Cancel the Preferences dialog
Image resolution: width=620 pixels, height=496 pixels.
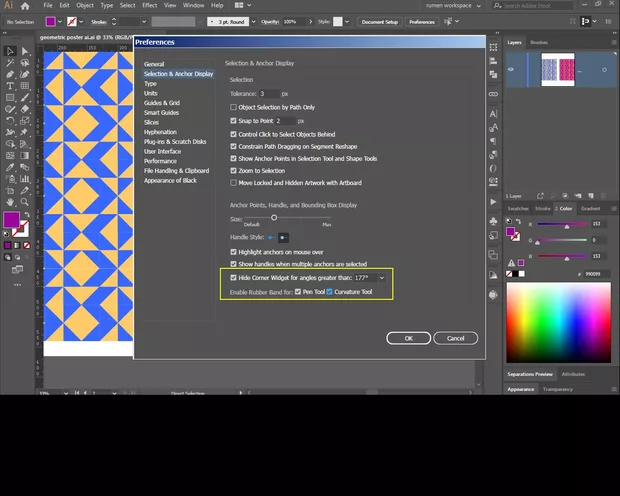[455, 338]
